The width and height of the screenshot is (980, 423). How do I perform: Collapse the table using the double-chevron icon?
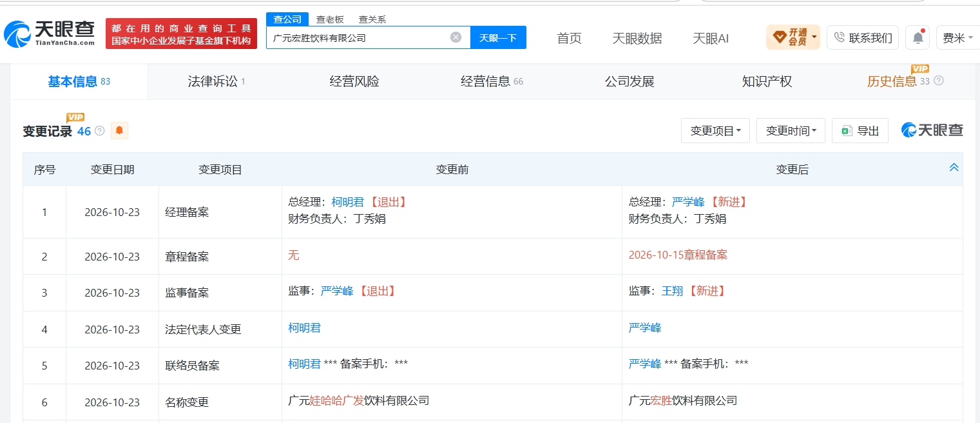954,168
